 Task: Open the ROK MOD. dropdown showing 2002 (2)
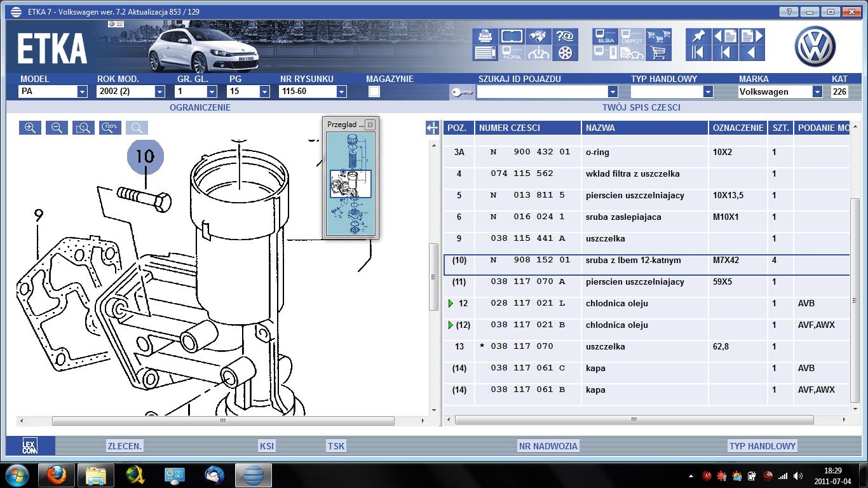tap(159, 91)
